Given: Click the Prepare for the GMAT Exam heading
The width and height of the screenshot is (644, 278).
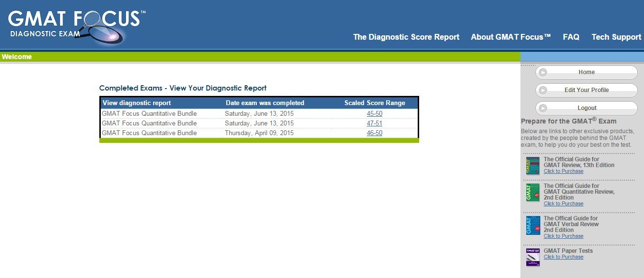Looking at the screenshot, I should click(x=569, y=121).
